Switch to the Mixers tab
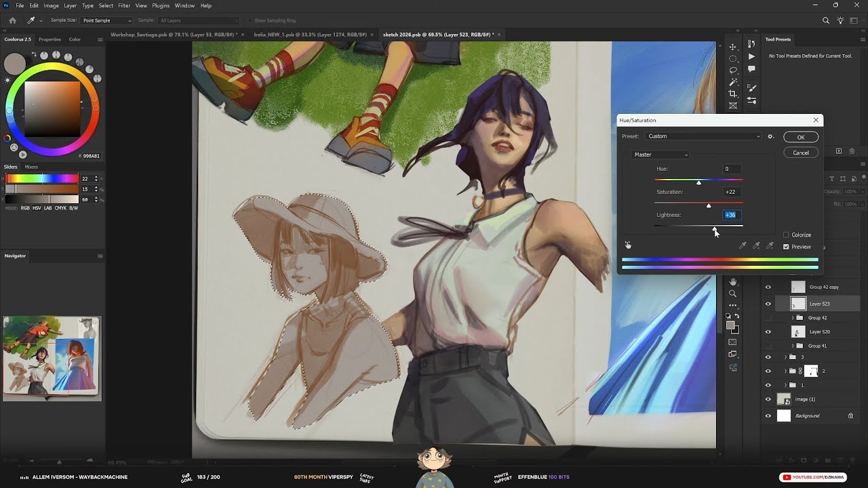This screenshot has height=488, width=868. click(x=31, y=167)
